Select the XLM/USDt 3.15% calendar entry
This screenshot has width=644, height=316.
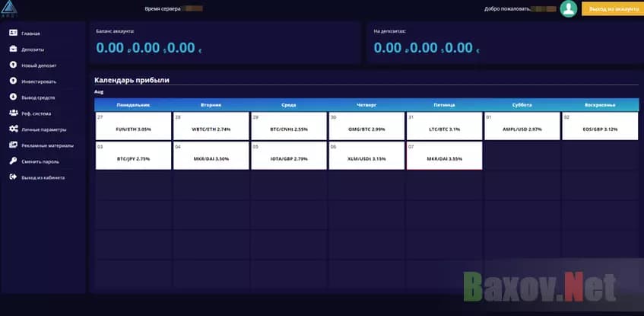366,155
